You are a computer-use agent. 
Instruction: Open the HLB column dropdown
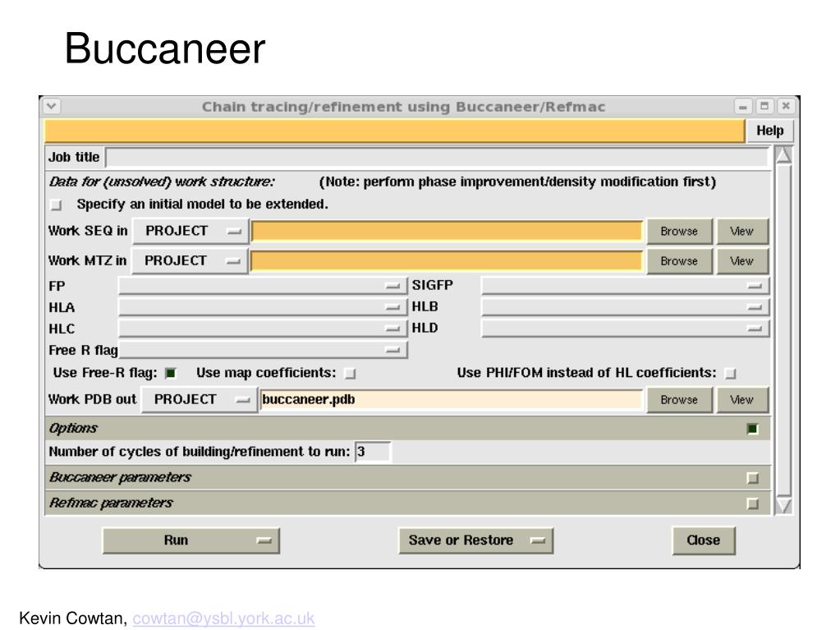coord(625,307)
